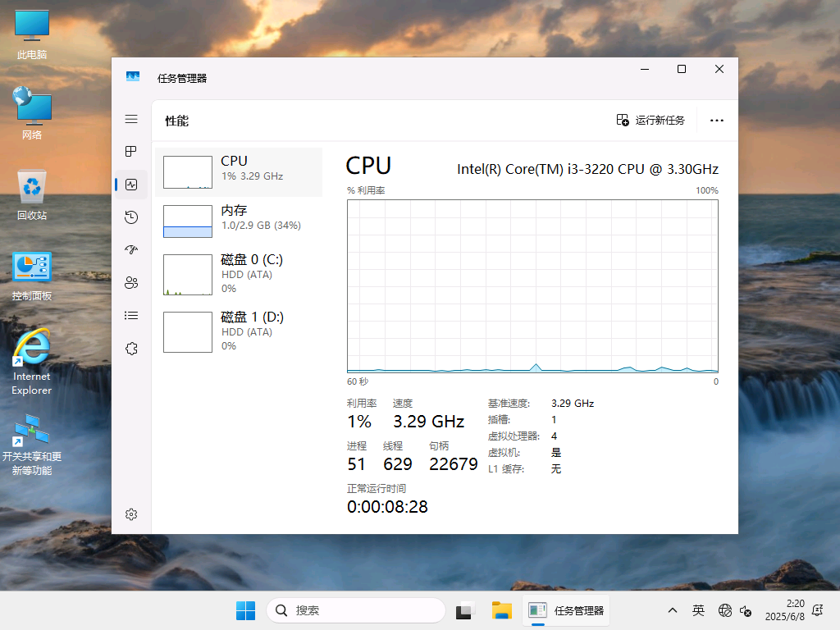This screenshot has height=630, width=840.
Task: Click Run new task (运行新任务) button
Action: (x=651, y=120)
